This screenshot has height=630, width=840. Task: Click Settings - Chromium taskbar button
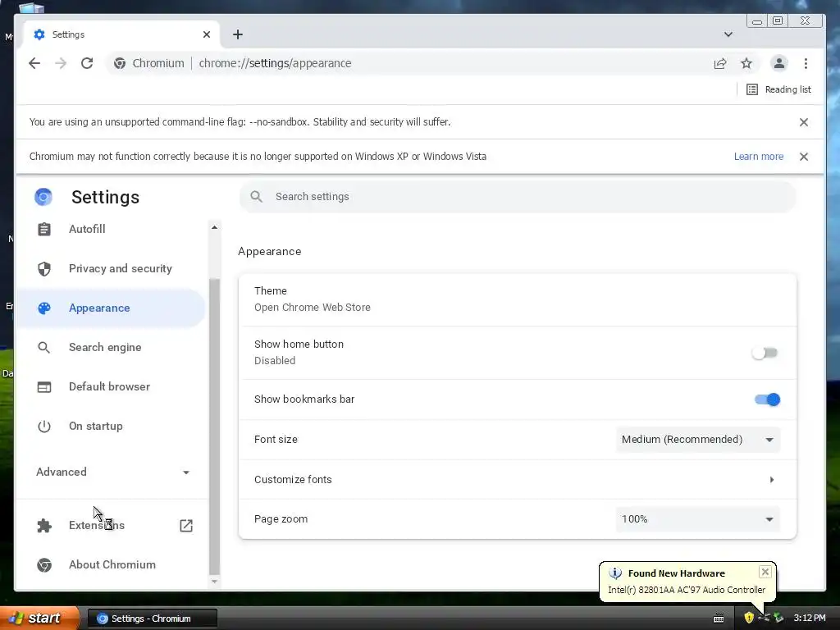point(152,619)
